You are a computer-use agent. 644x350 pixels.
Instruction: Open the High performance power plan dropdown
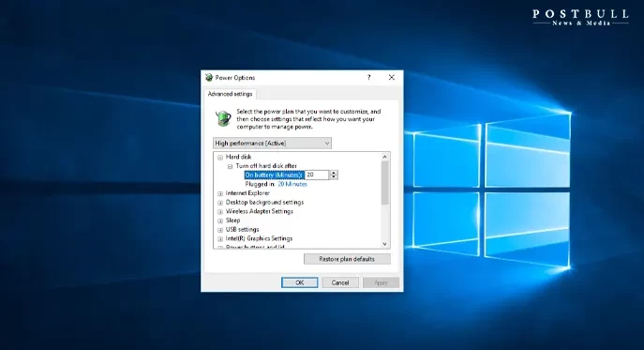pos(272,144)
